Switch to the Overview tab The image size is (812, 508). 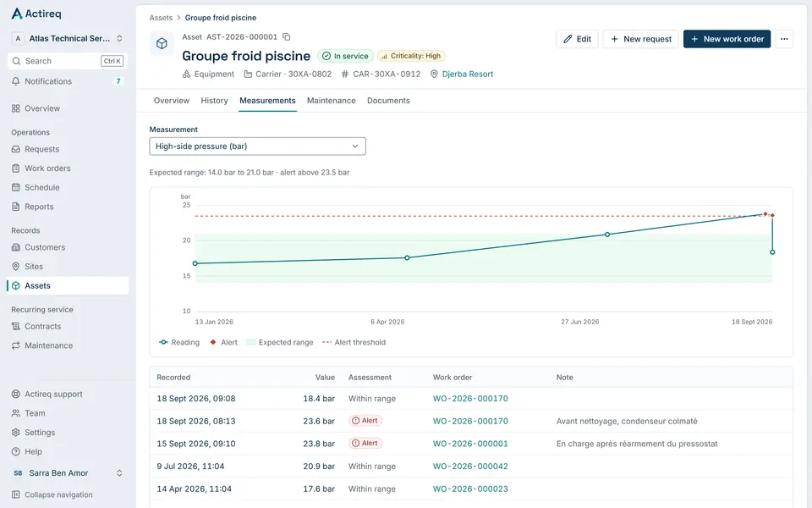172,101
